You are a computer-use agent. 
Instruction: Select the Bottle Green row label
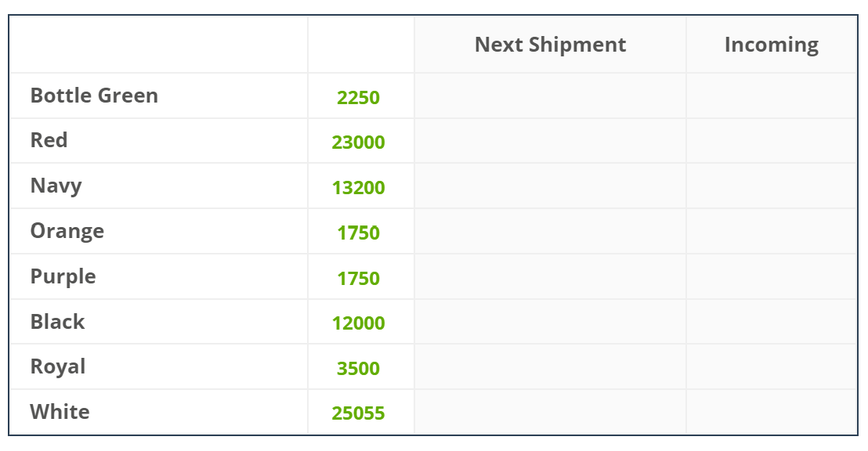coord(94,96)
